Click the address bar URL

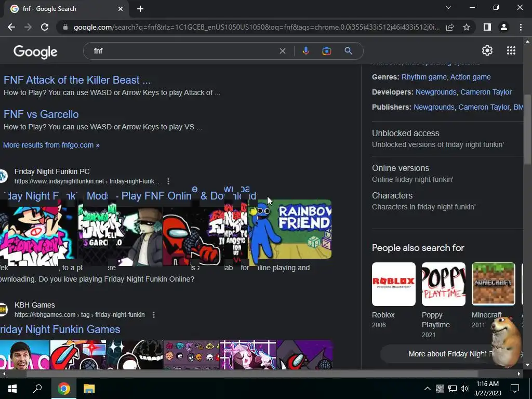click(257, 27)
